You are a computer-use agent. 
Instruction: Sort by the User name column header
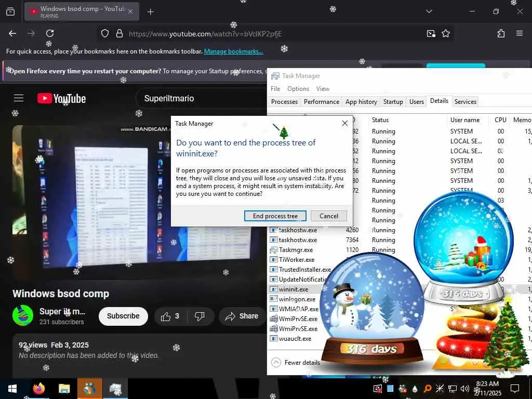(468, 120)
